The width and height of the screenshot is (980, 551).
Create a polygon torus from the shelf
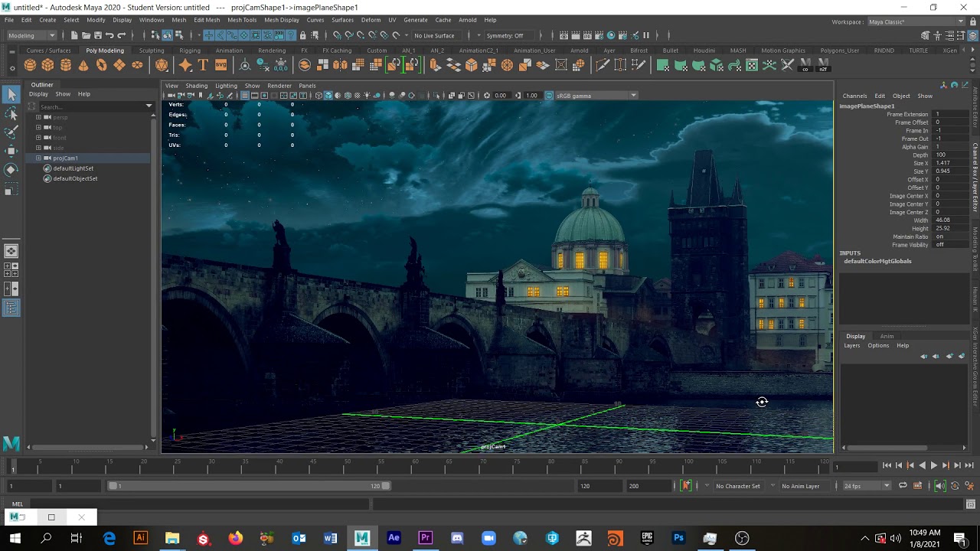[x=101, y=65]
